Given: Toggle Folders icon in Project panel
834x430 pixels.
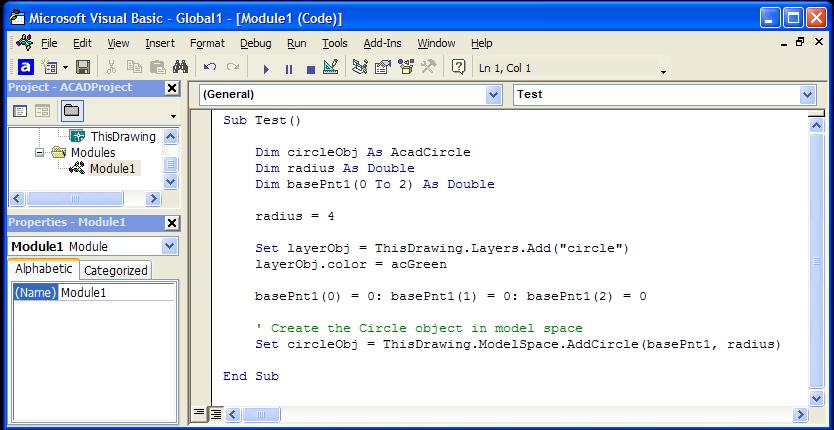Looking at the screenshot, I should click(x=72, y=111).
